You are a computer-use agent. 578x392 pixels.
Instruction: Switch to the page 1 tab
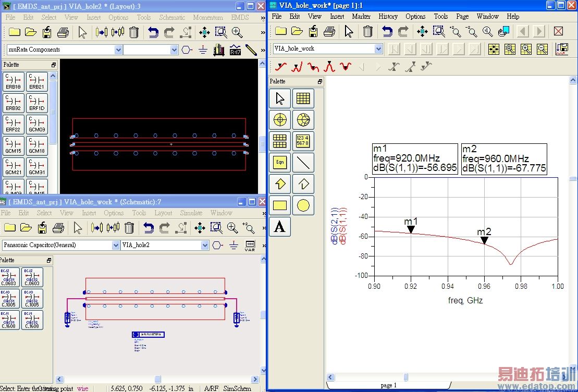pyautogui.click(x=389, y=385)
